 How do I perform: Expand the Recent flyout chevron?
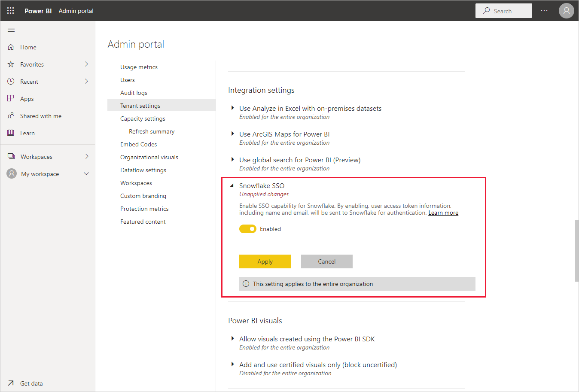[86, 81]
